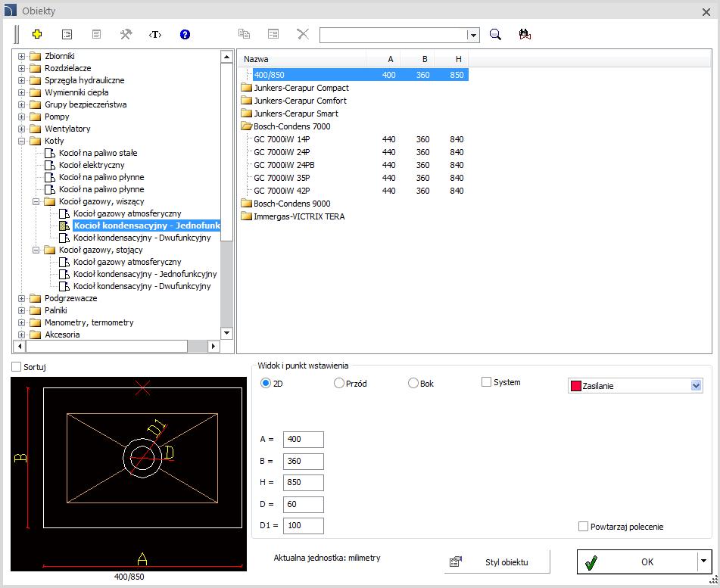Click the Junkers-Cerapur Compact folder icon

point(247,88)
